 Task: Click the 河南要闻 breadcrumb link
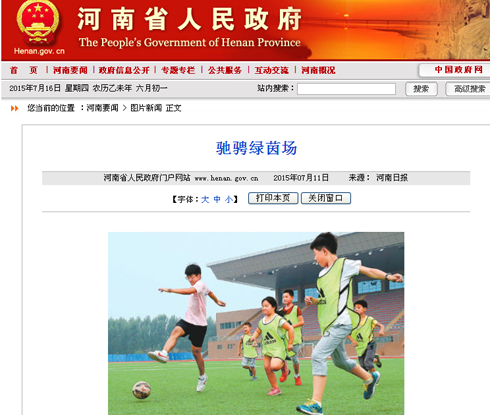102,108
